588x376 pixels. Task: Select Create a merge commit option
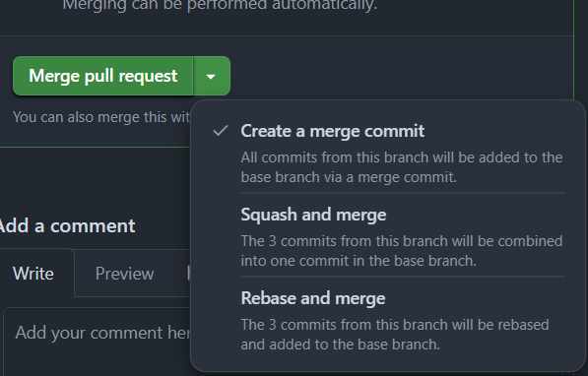[x=388, y=153]
